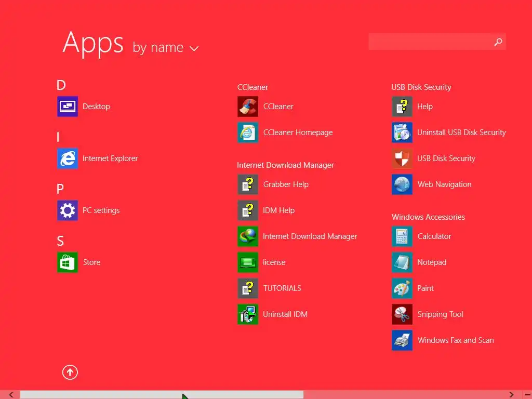Open the USB Disk Security Help icon

click(x=402, y=106)
